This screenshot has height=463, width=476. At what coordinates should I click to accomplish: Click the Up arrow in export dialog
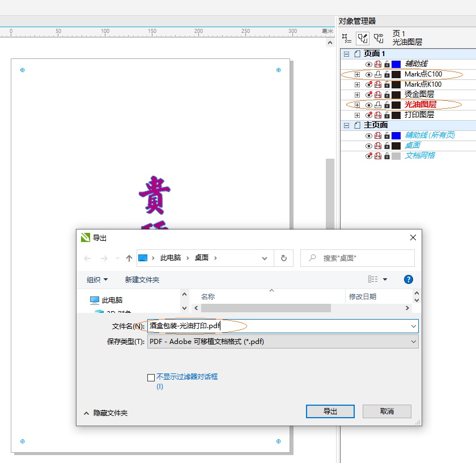tap(129, 258)
